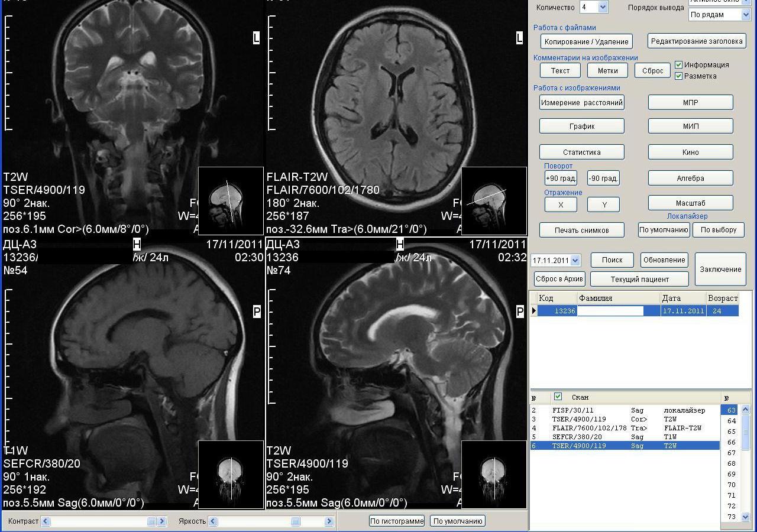This screenshot has width=757, height=532.
Task: Flip the image along Y
Action: pos(603,205)
